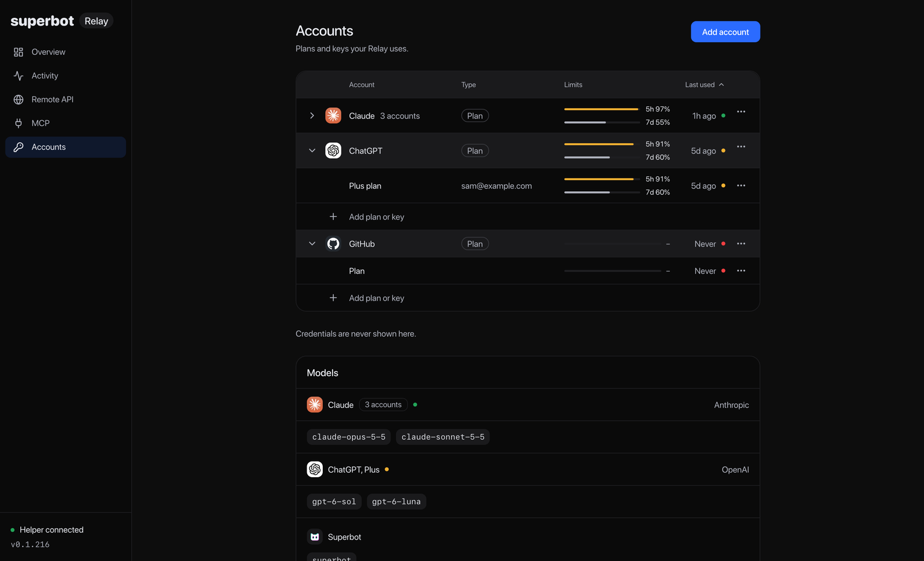Click the ChatGPT logo icon in accounts table
This screenshot has height=561, width=924.
point(333,151)
